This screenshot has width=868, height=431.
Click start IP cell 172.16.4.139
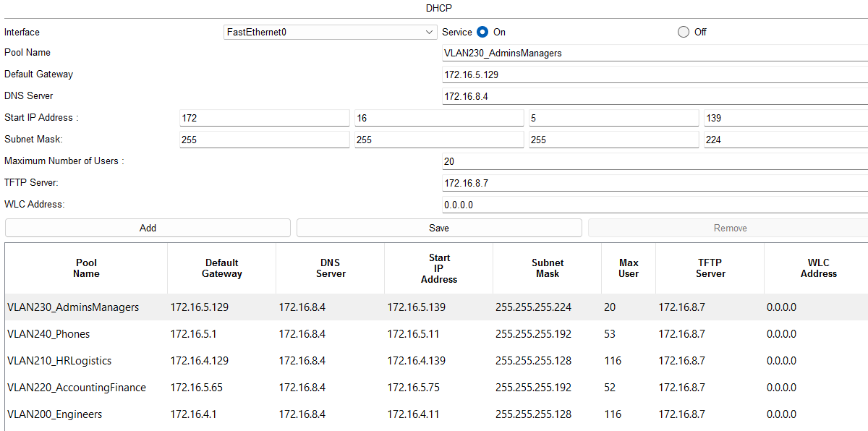(x=439, y=361)
